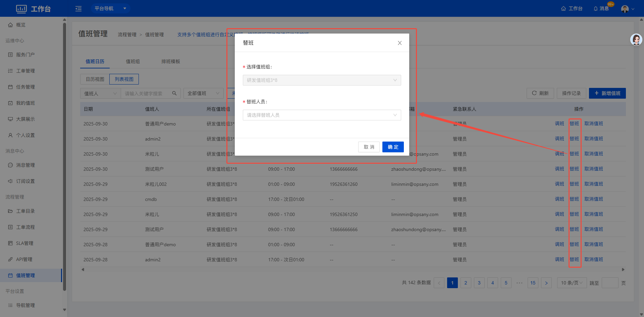Image resolution: width=644 pixels, height=317 pixels.
Task: Expand the 替班人员 dropdown
Action: (322, 115)
